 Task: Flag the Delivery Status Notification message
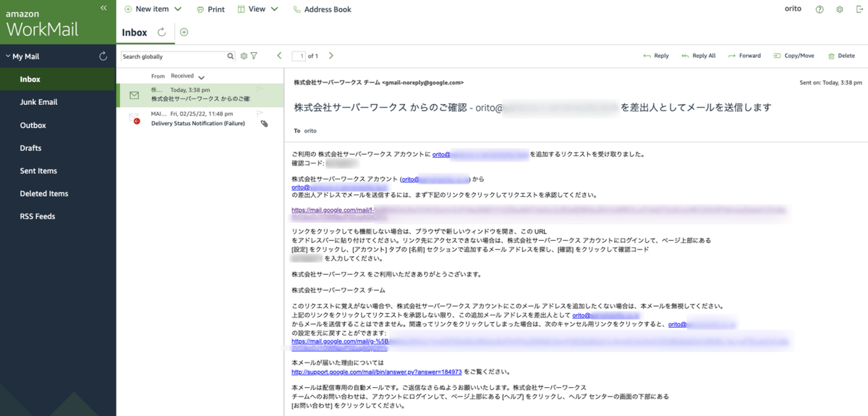pyautogui.click(x=260, y=114)
